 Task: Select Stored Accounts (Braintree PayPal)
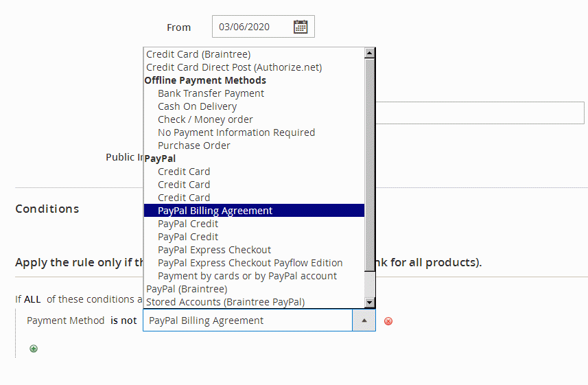pyautogui.click(x=225, y=302)
